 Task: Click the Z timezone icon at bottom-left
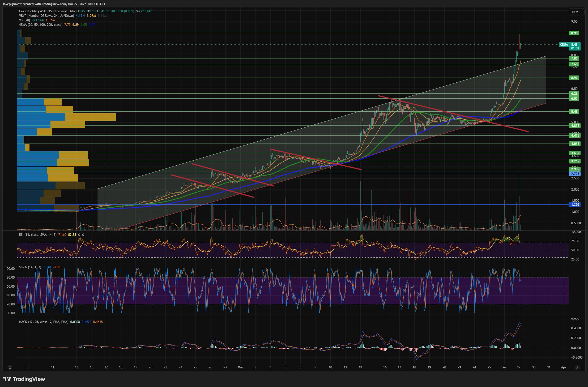coord(10,368)
